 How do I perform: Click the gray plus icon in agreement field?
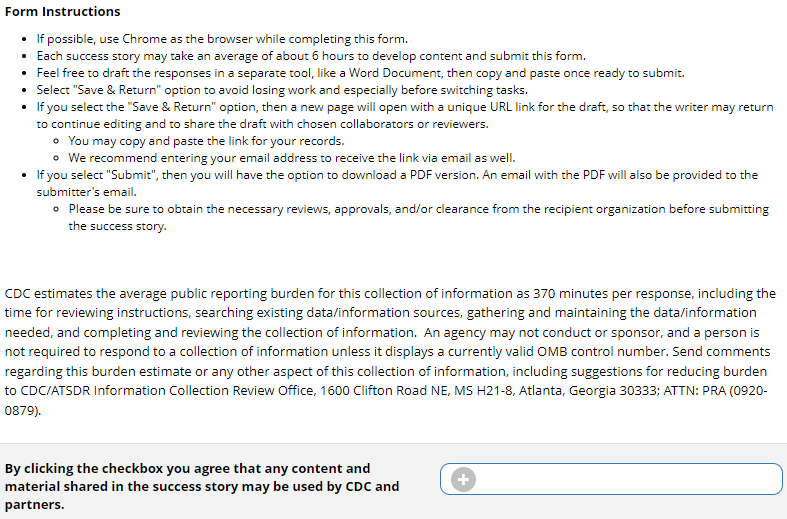click(x=463, y=480)
